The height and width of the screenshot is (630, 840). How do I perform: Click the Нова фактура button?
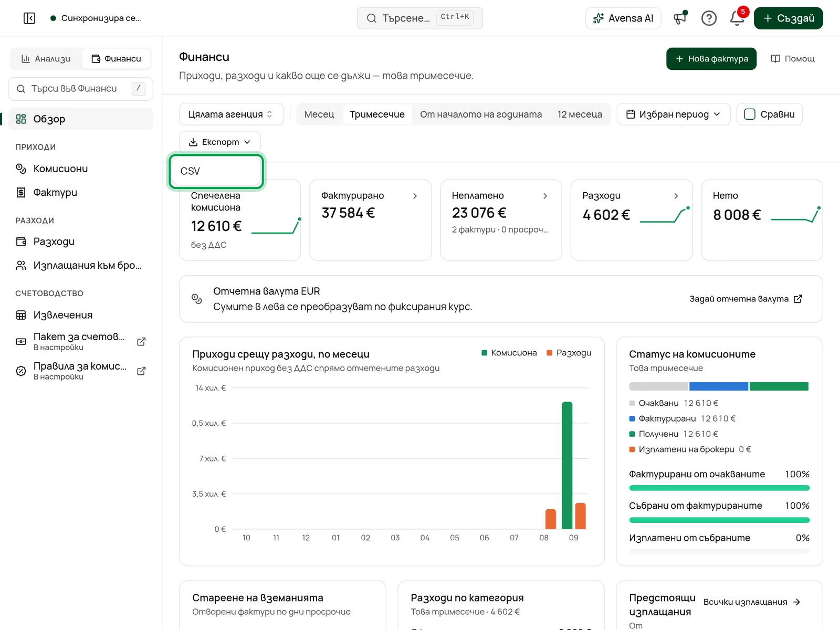click(711, 59)
